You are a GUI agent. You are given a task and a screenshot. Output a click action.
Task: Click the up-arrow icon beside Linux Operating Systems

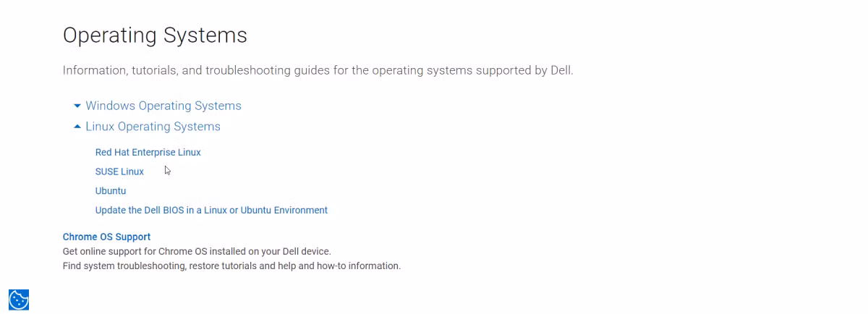click(x=77, y=127)
